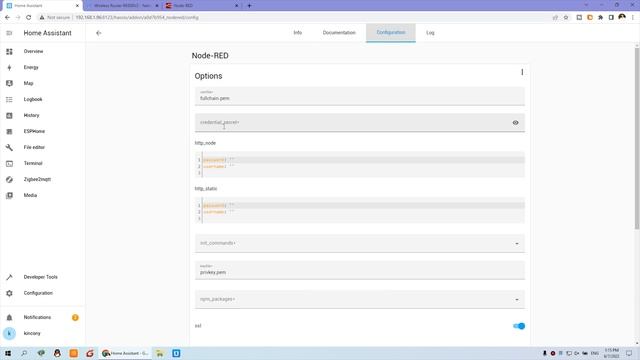Click the penguin QQ taskbar icon
640x360 pixels.
click(57, 353)
